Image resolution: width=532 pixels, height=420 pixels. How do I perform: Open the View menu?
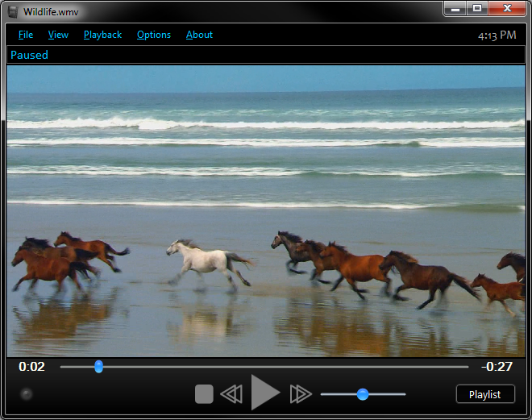tap(58, 35)
